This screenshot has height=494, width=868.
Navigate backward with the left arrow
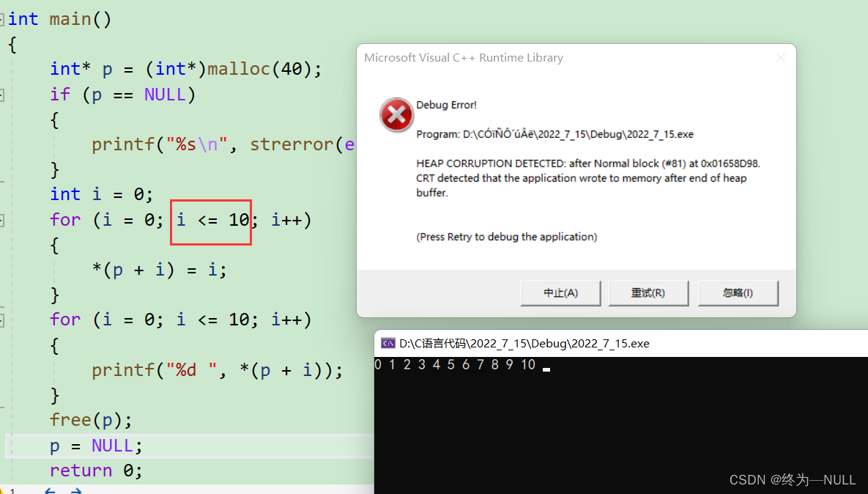(51, 490)
